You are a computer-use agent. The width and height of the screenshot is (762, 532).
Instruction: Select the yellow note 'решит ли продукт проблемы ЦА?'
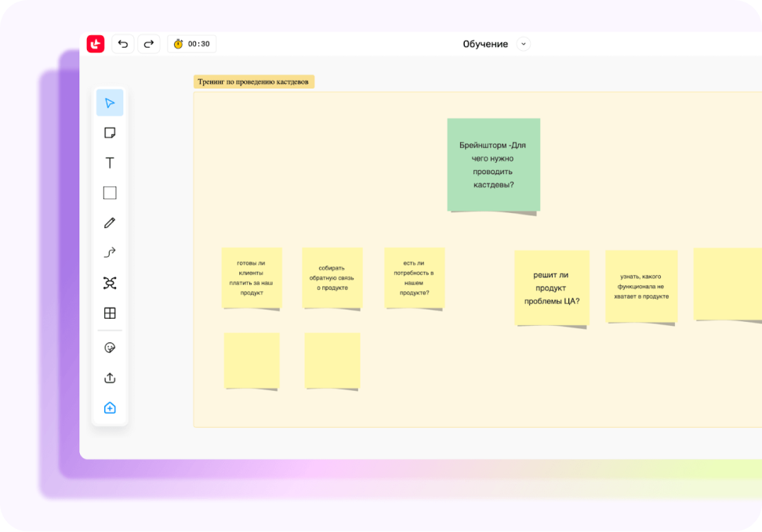(x=551, y=287)
